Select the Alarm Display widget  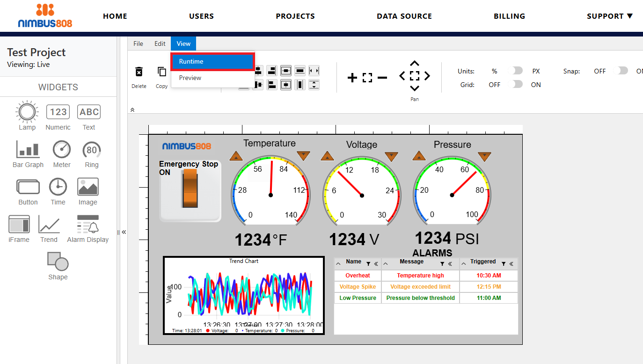pyautogui.click(x=88, y=225)
